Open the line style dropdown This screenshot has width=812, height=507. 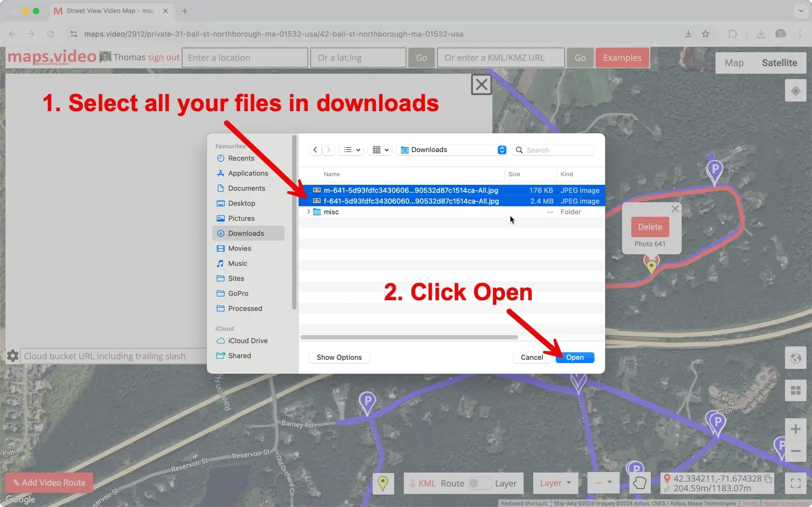[603, 483]
